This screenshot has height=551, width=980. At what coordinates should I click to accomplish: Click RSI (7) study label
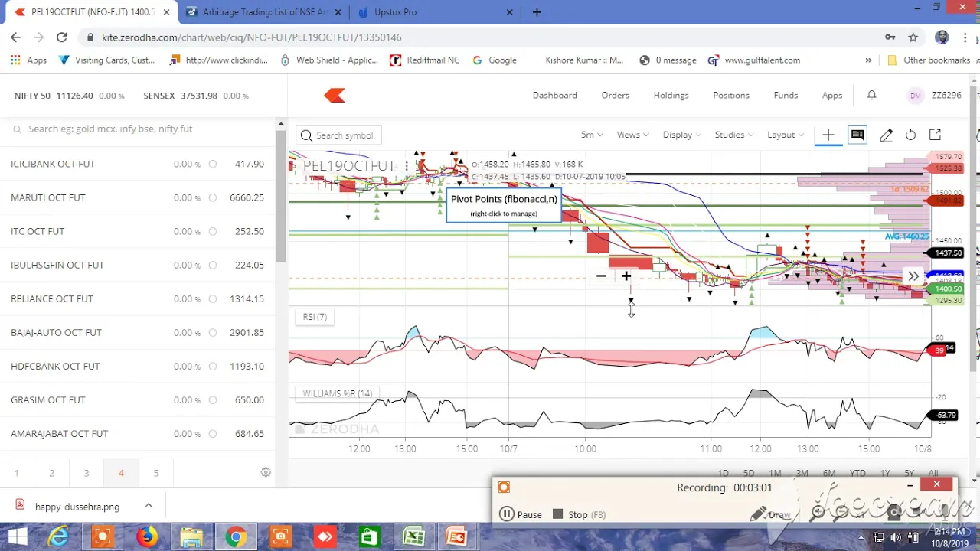315,317
